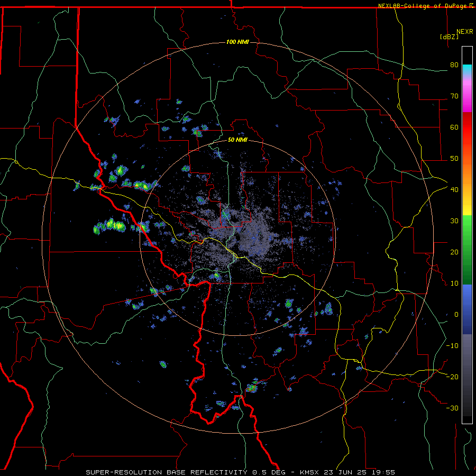Click the -10 value on dBZ scale
The height and width of the screenshot is (476, 476).
452,346
